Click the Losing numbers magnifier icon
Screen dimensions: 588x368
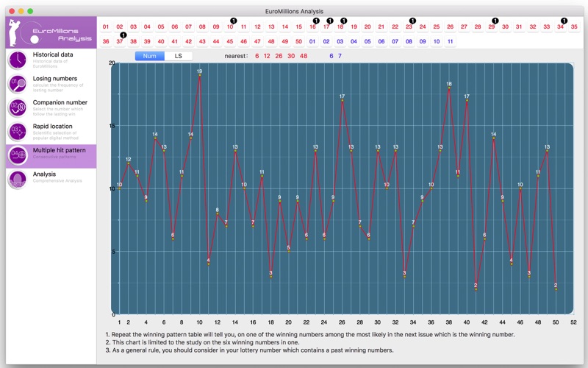click(x=17, y=84)
